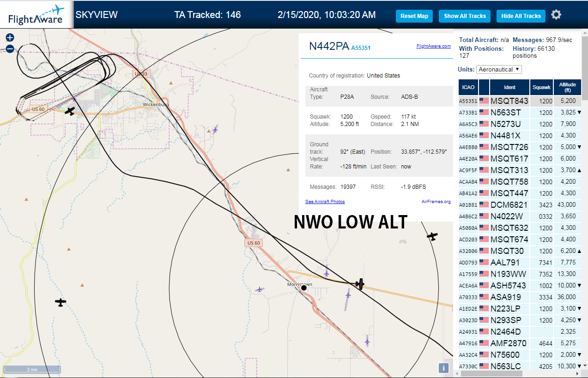Select the AAL791 aircraft row
This screenshot has width=588, height=378.
tap(520, 263)
